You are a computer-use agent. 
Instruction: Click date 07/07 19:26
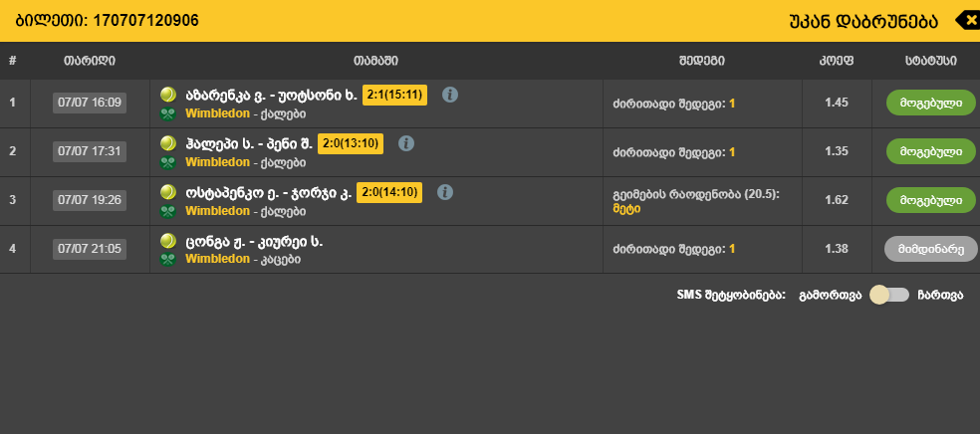coord(90,200)
